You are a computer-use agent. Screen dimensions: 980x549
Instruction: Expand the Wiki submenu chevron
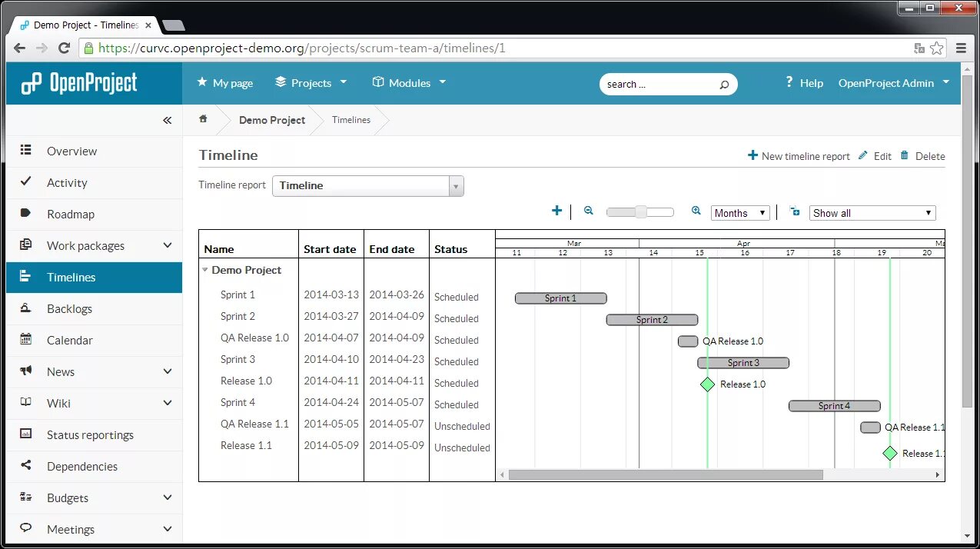point(168,403)
